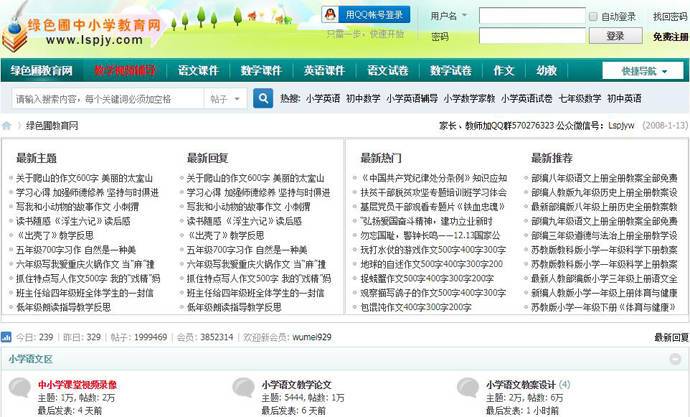Image resolution: width=690 pixels, height=417 pixels.
Task: Go to the 英语课件 navigation tab
Action: click(x=324, y=71)
